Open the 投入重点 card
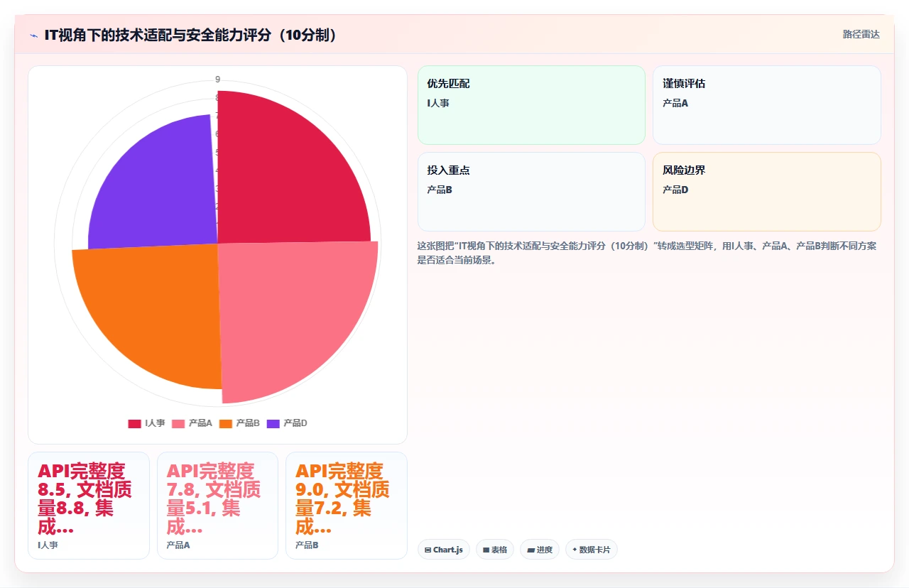909x588 pixels. [531, 192]
